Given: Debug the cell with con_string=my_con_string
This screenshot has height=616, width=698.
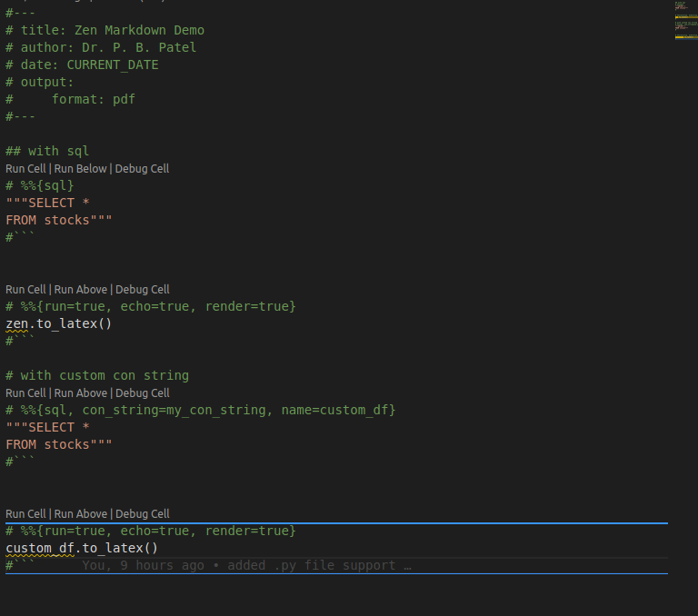Looking at the screenshot, I should click(x=143, y=393).
